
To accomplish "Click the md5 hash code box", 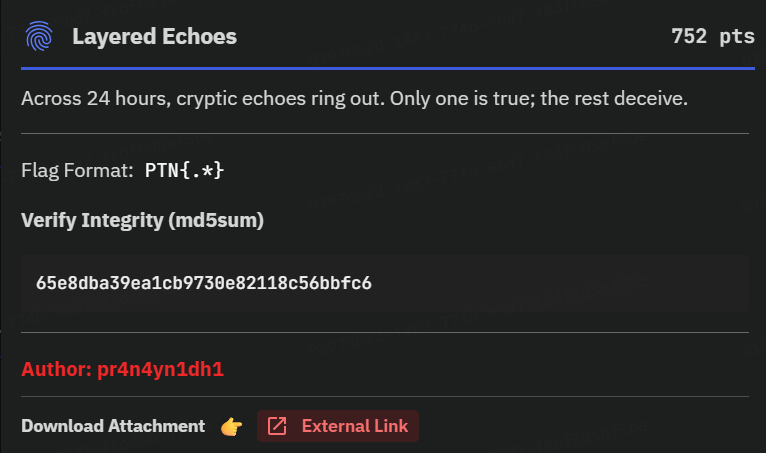I will click(x=385, y=283).
